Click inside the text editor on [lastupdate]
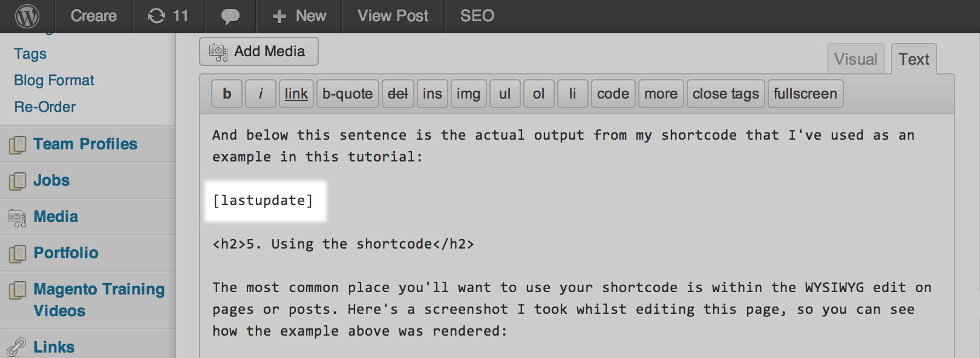Image resolution: width=980 pixels, height=358 pixels. pos(263,201)
